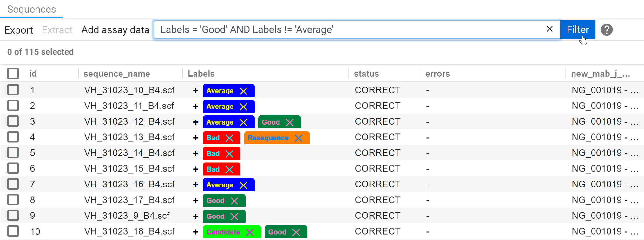The image size is (644, 240).
Task: Apply the query with Filter button
Action: [578, 29]
